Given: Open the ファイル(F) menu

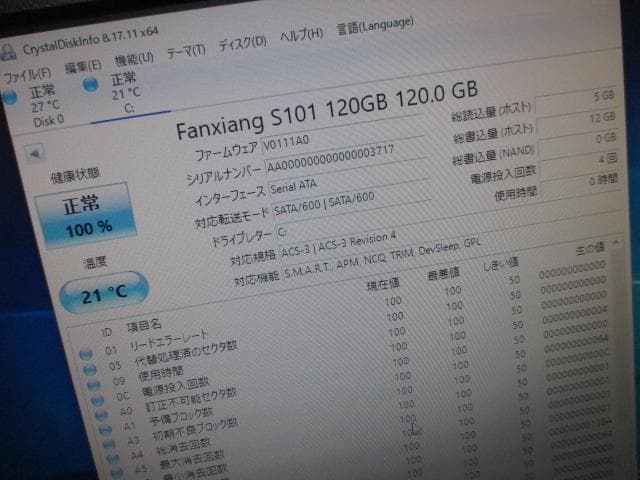Looking at the screenshot, I should tap(27, 75).
